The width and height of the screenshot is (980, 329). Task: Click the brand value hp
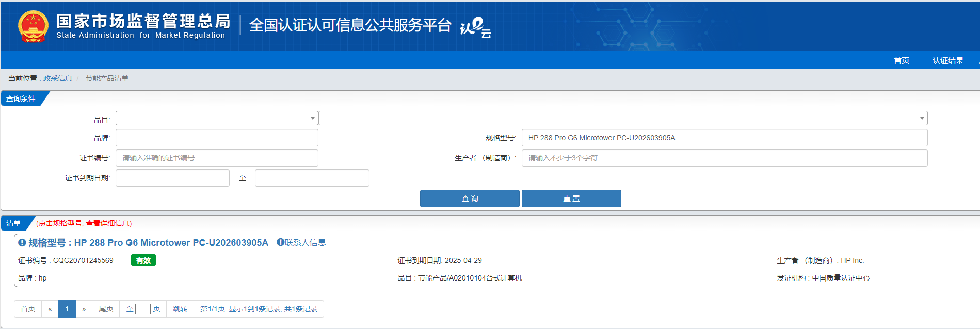pyautogui.click(x=43, y=278)
